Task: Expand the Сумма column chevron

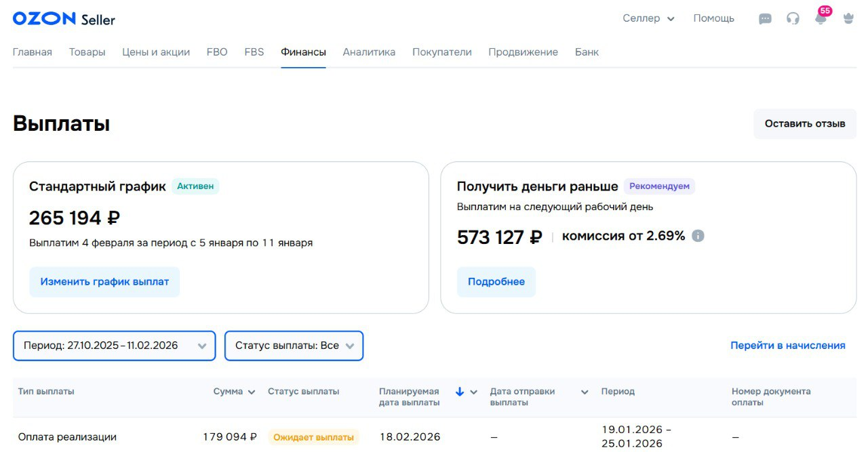Action: click(252, 391)
